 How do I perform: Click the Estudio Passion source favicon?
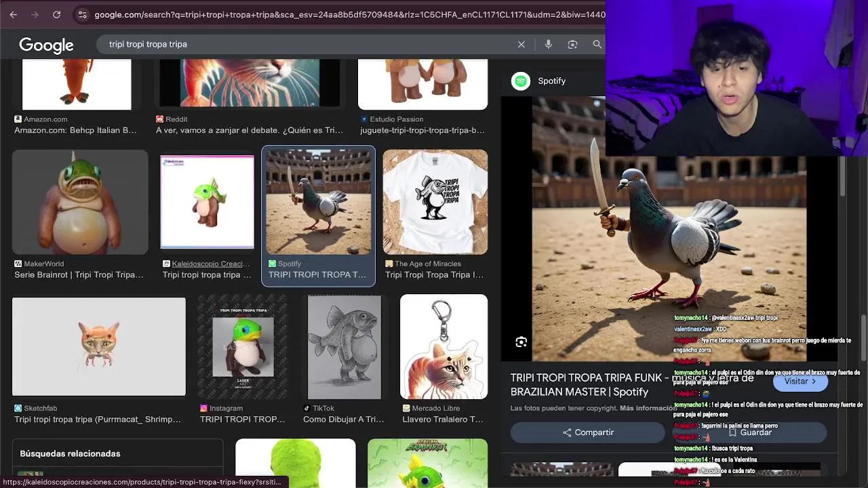tap(364, 119)
